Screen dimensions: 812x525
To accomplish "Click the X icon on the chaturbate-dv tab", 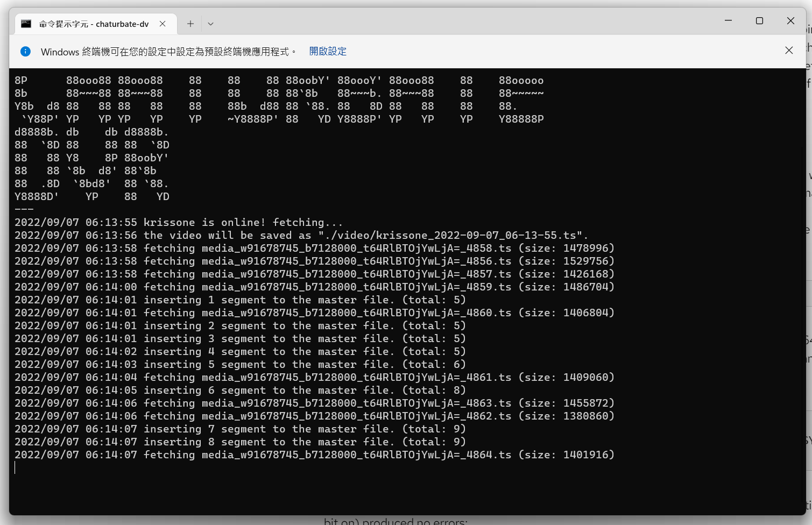I will point(163,23).
